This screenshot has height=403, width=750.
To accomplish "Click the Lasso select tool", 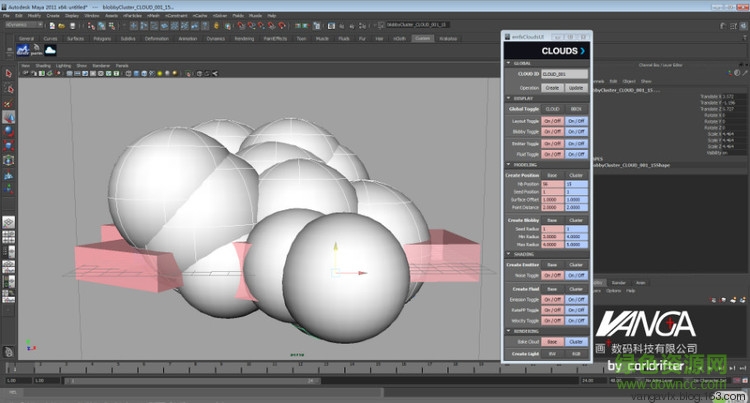I will [x=8, y=87].
